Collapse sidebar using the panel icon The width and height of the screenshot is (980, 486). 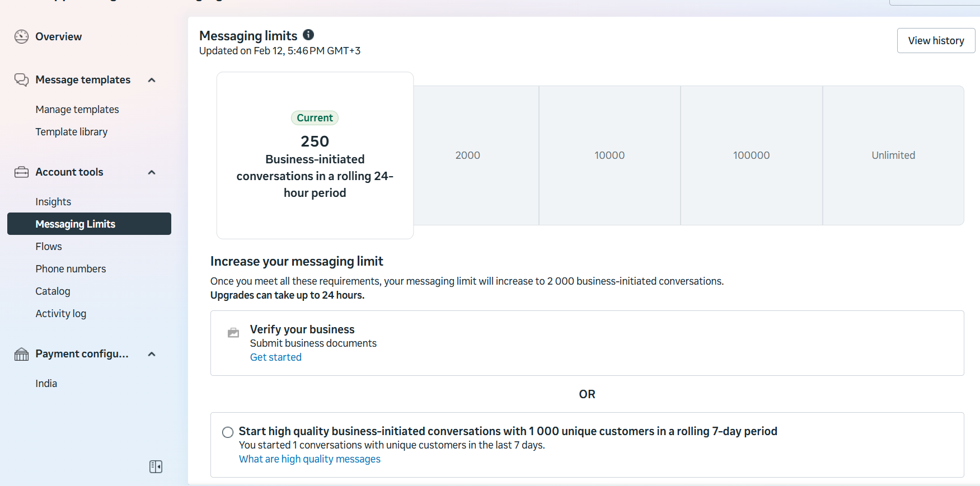click(x=156, y=466)
